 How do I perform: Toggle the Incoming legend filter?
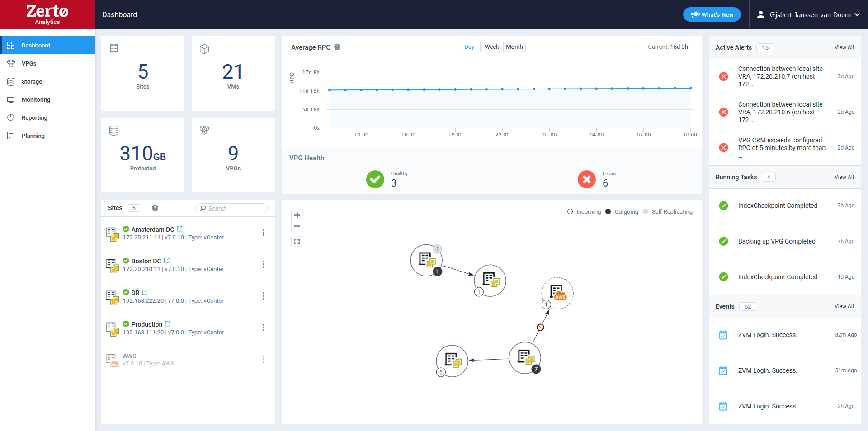click(x=584, y=212)
